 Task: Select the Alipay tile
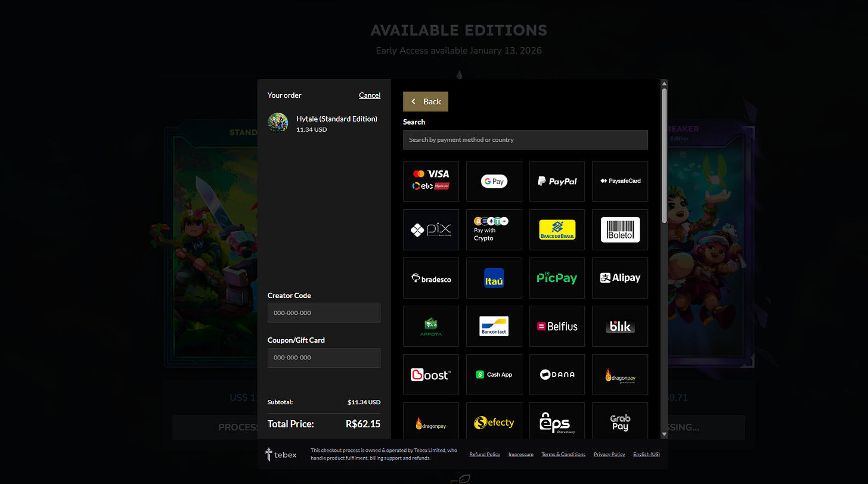click(620, 278)
